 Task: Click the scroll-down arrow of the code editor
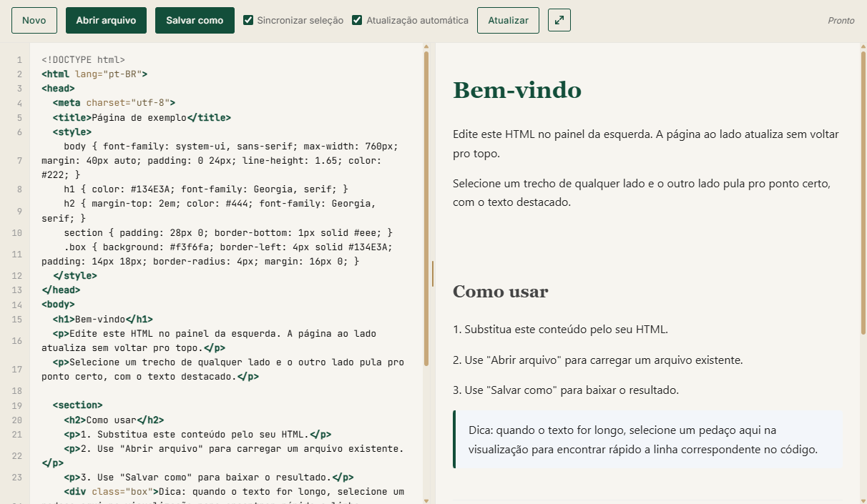click(x=426, y=500)
